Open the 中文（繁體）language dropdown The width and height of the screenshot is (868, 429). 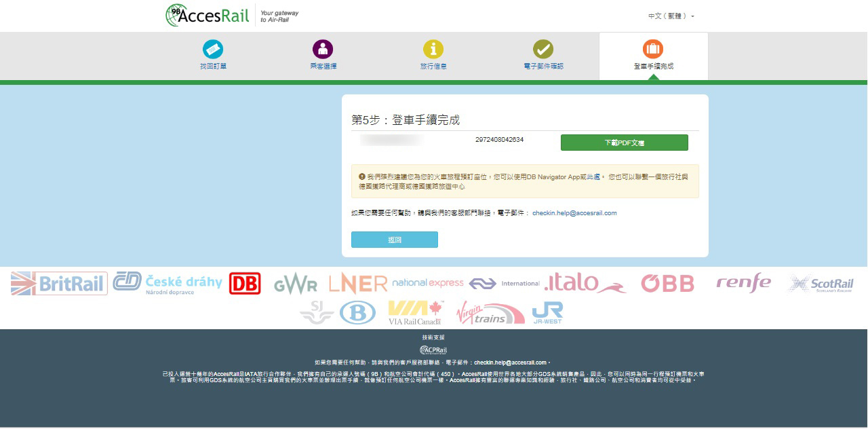671,16
